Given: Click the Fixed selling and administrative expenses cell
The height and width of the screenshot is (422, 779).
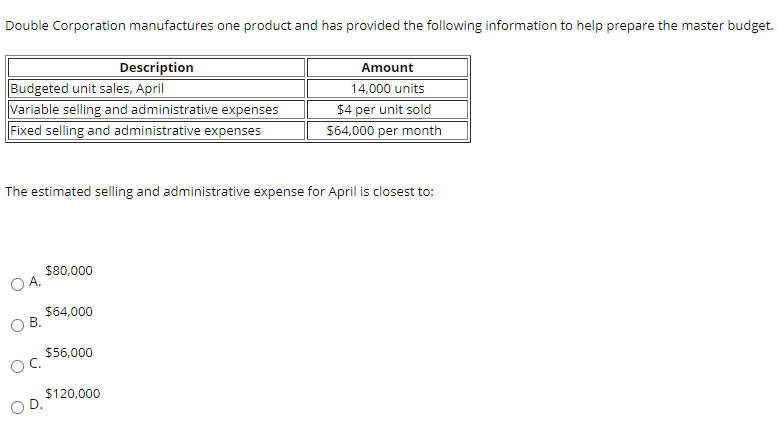Looking at the screenshot, I should 156,130.
